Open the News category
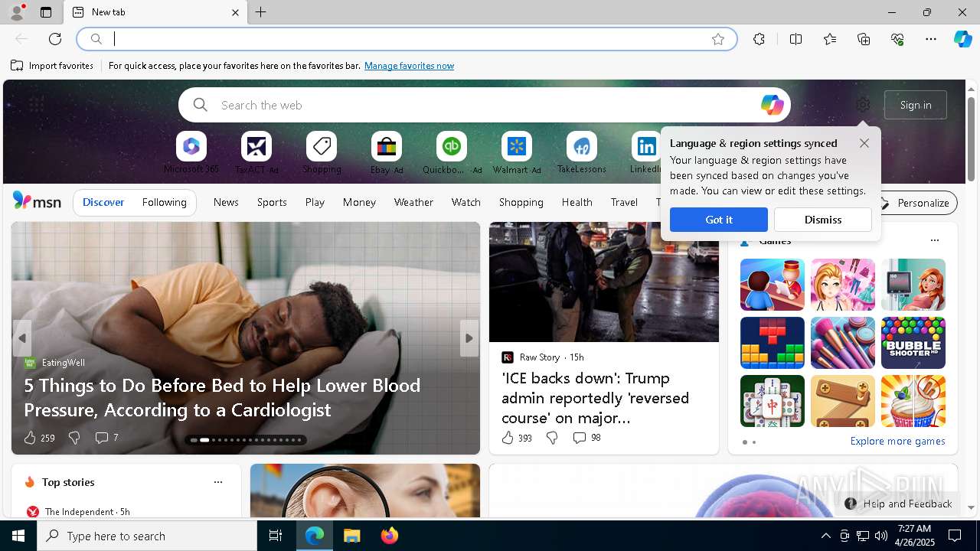Viewport: 980px width, 551px height. point(226,202)
